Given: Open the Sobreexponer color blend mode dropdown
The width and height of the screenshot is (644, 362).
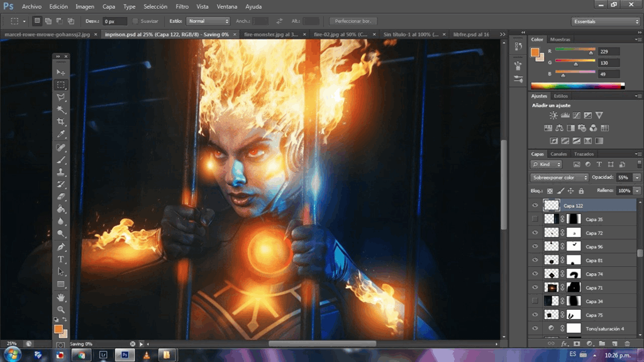Looking at the screenshot, I should [559, 178].
